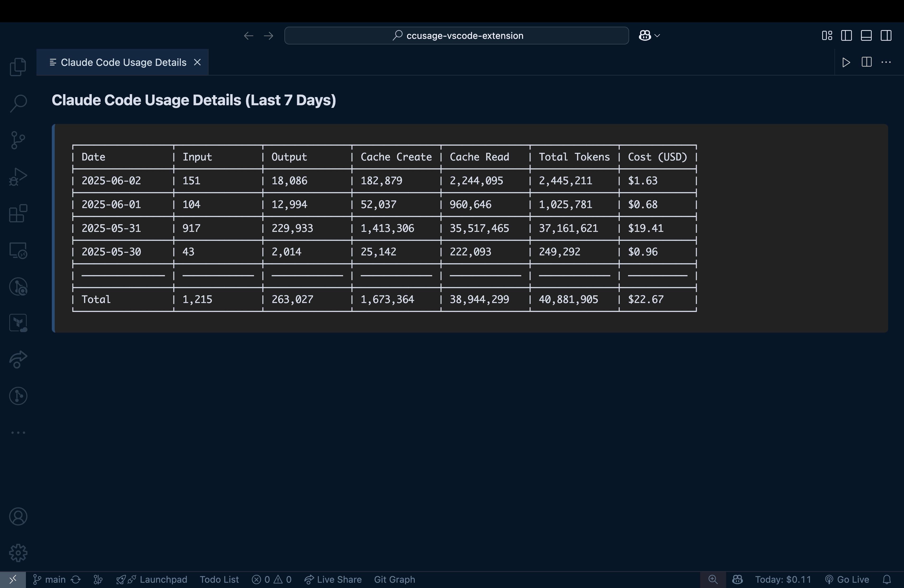This screenshot has height=588, width=904.
Task: Open the Extensions view
Action: click(18, 213)
